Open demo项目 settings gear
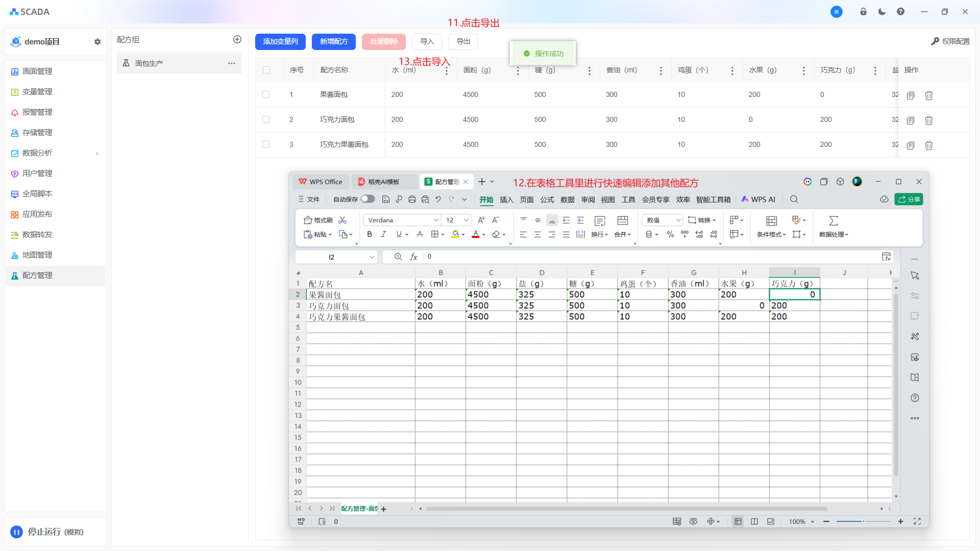The height and width of the screenshot is (551, 980). 97,42
